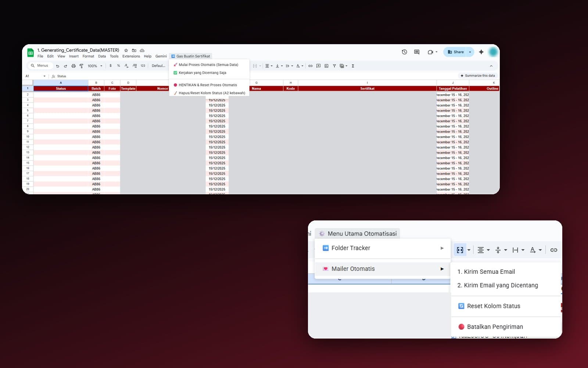Click Summarize this data button
The image size is (588, 368).
pos(477,76)
